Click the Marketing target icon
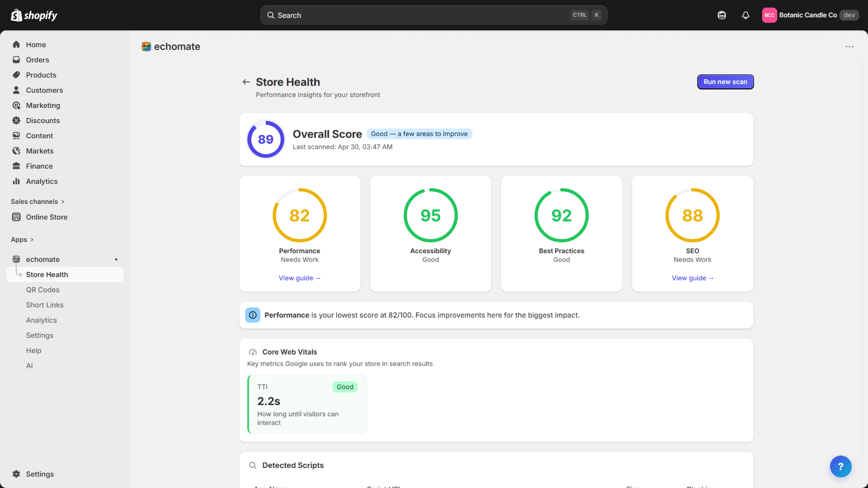This screenshot has height=488, width=868. pos(16,105)
